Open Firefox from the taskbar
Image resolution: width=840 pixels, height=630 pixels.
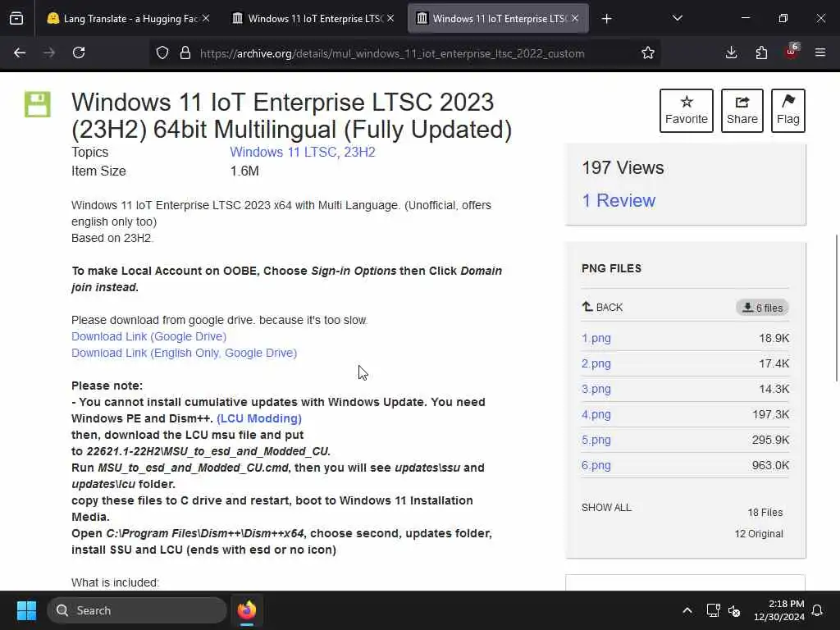point(247,610)
